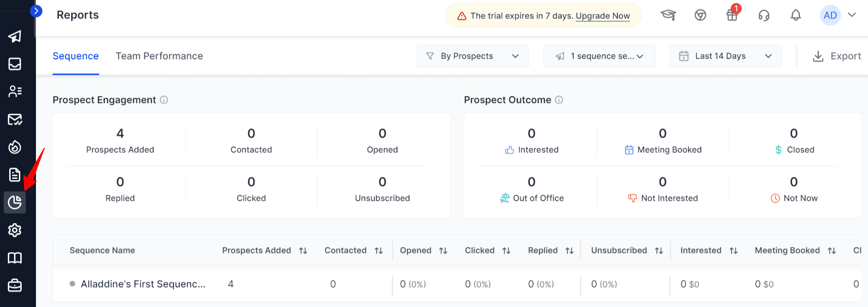
Task: Open the 1 sequence selected dropdown
Action: 599,56
